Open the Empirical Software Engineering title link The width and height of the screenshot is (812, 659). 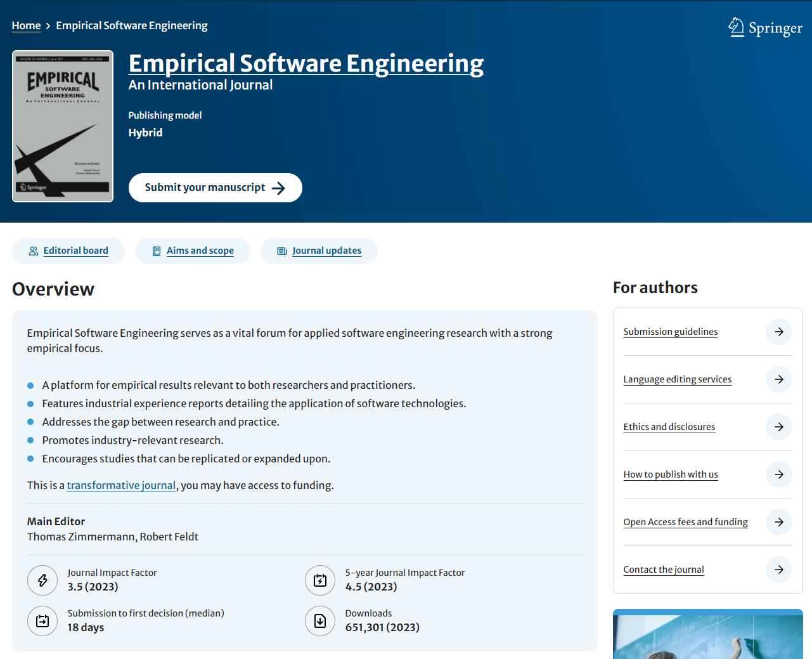point(306,63)
